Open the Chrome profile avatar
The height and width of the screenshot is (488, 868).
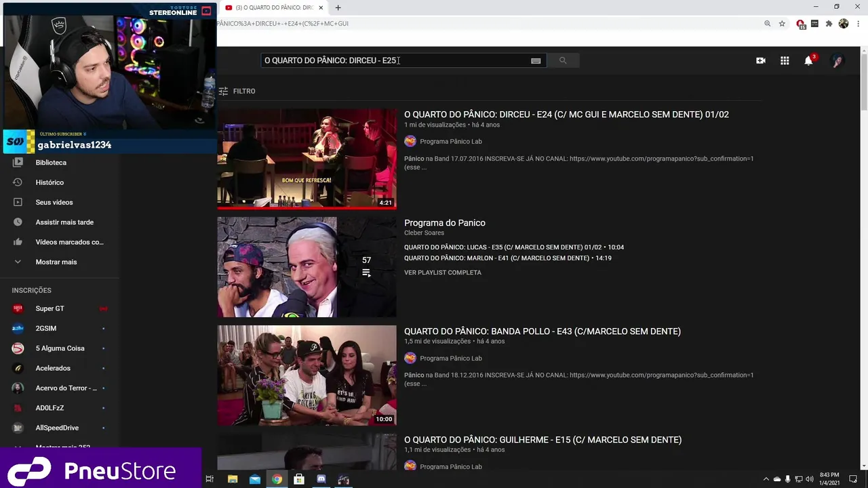(x=844, y=24)
